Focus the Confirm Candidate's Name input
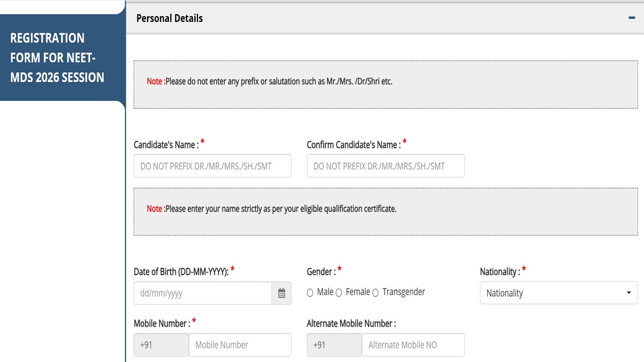The width and height of the screenshot is (644, 362). point(385,166)
